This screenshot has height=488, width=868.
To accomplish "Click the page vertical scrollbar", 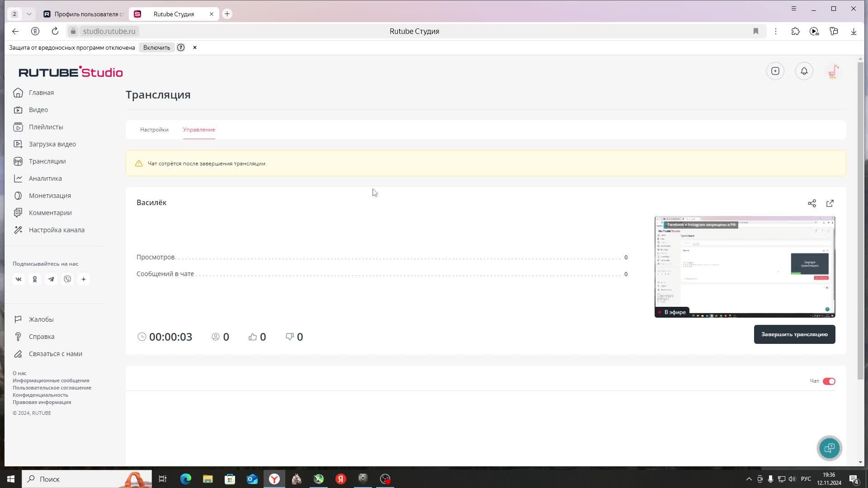I will coord(860,217).
